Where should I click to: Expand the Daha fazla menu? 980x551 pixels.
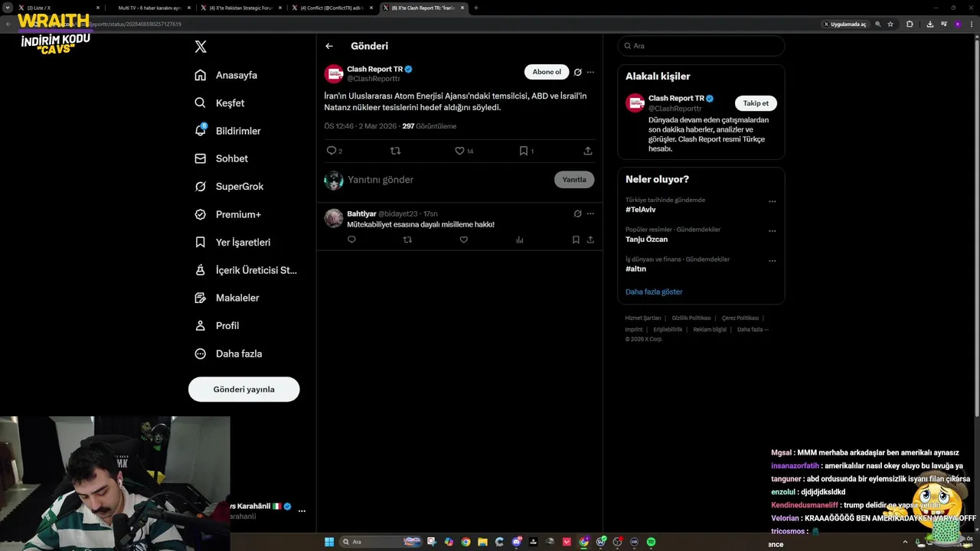[x=228, y=354]
